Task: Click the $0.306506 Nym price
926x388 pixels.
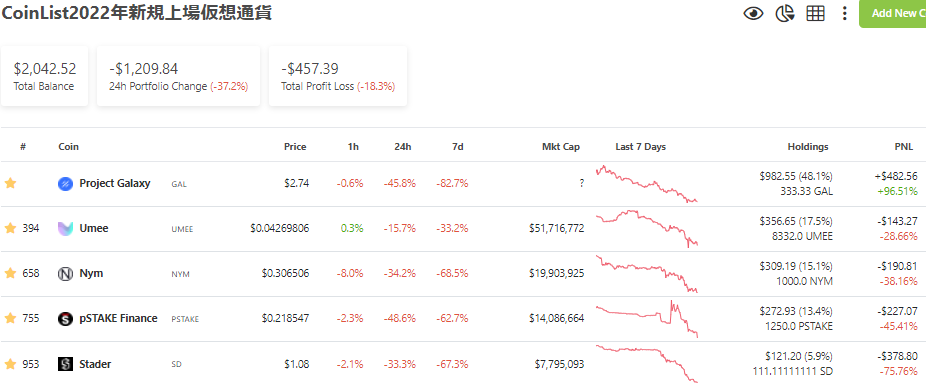Action: (285, 274)
